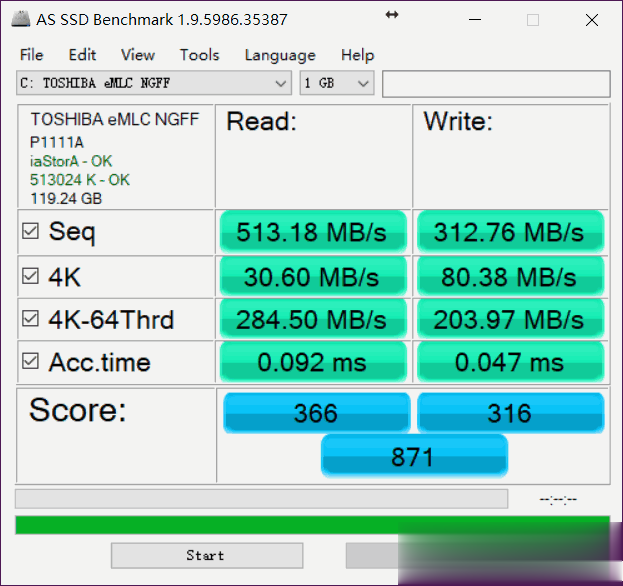
Task: Click the Seq write result 312.76 MB/s
Action: [511, 232]
